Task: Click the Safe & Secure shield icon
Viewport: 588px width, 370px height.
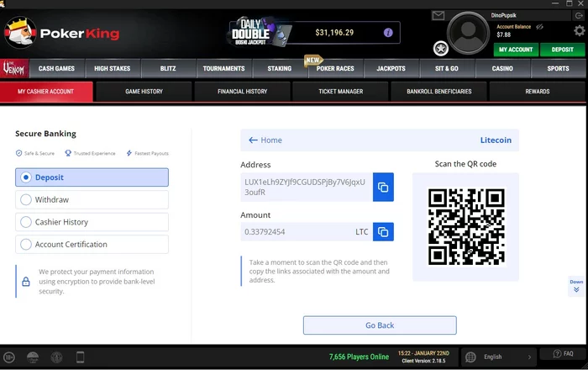Action: (x=18, y=153)
